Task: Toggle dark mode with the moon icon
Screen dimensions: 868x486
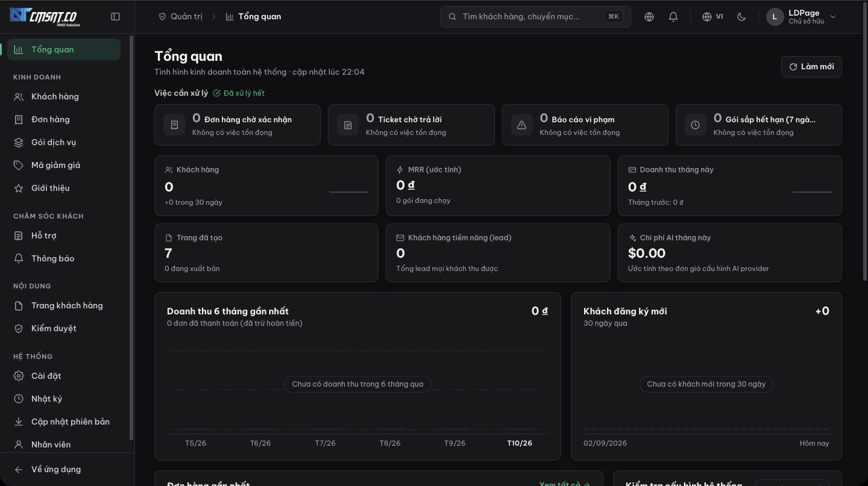Action: 741,17
